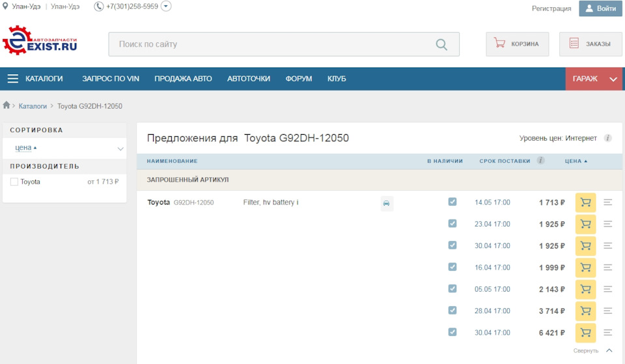The width and height of the screenshot is (625, 364).
Task: Open the Клуб section
Action: coord(337,79)
